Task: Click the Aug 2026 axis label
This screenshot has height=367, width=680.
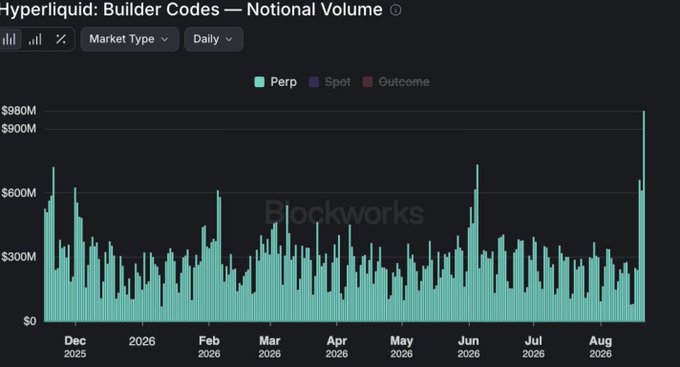Action: click(601, 347)
